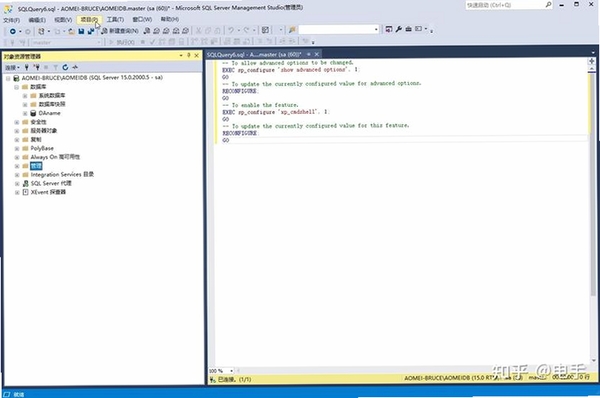
Task: Expand the DAname database node
Action: click(x=25, y=113)
